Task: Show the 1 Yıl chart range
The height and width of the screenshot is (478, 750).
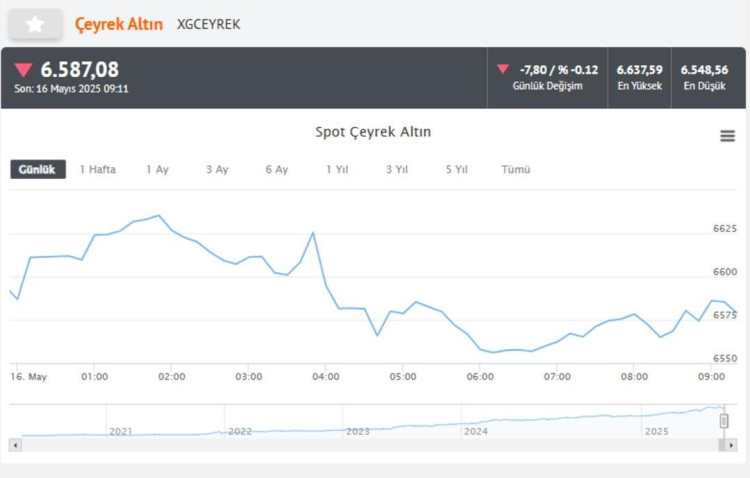Action: [337, 170]
